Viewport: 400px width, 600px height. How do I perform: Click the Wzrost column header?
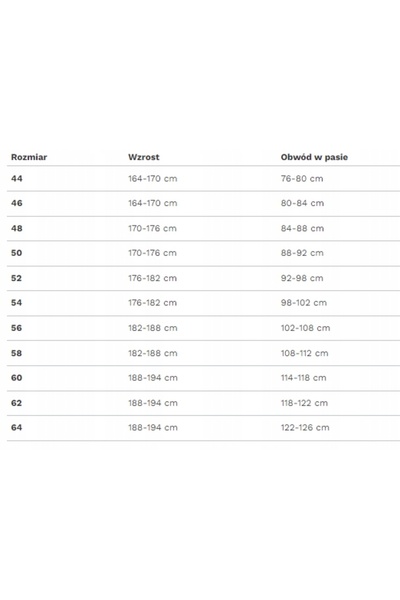(x=144, y=157)
